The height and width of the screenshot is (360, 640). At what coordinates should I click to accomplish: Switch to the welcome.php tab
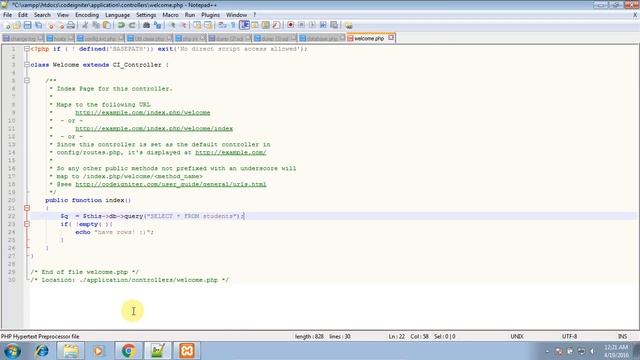[369, 38]
